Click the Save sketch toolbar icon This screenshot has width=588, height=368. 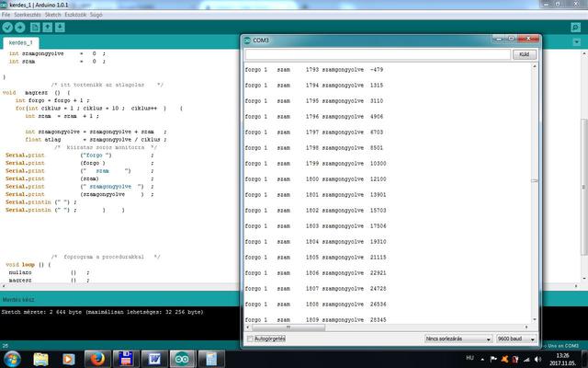click(x=61, y=29)
